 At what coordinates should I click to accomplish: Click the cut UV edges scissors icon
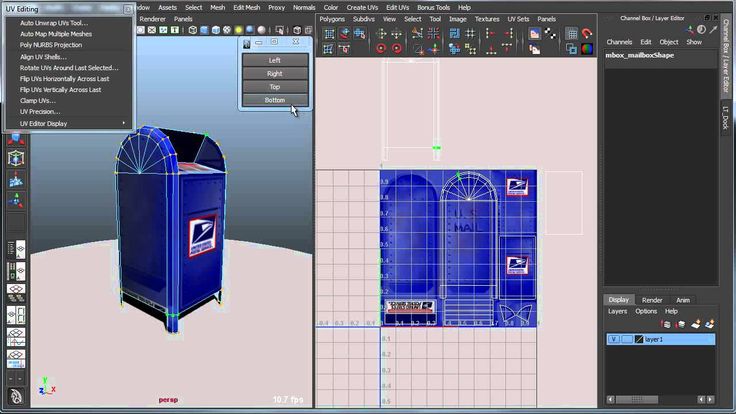[417, 33]
